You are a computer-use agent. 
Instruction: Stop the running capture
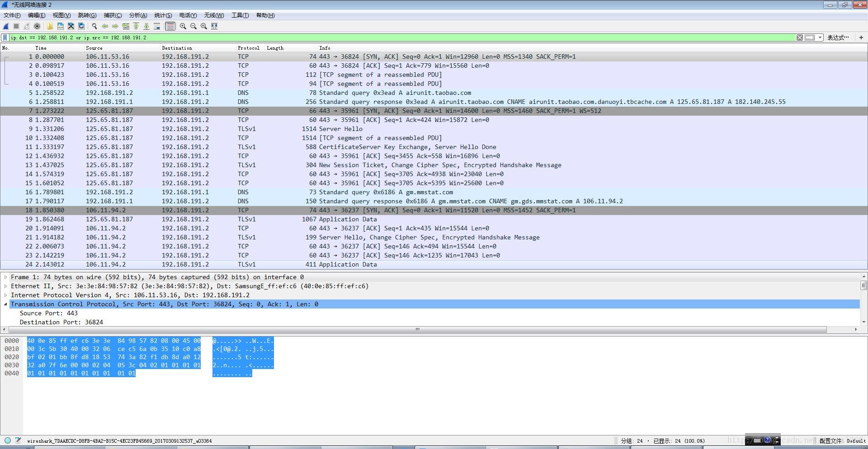pos(16,26)
